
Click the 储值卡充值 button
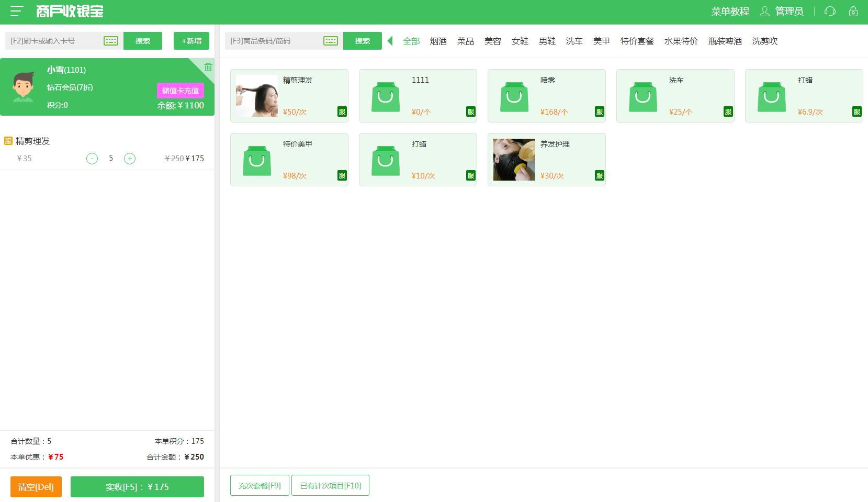point(180,91)
